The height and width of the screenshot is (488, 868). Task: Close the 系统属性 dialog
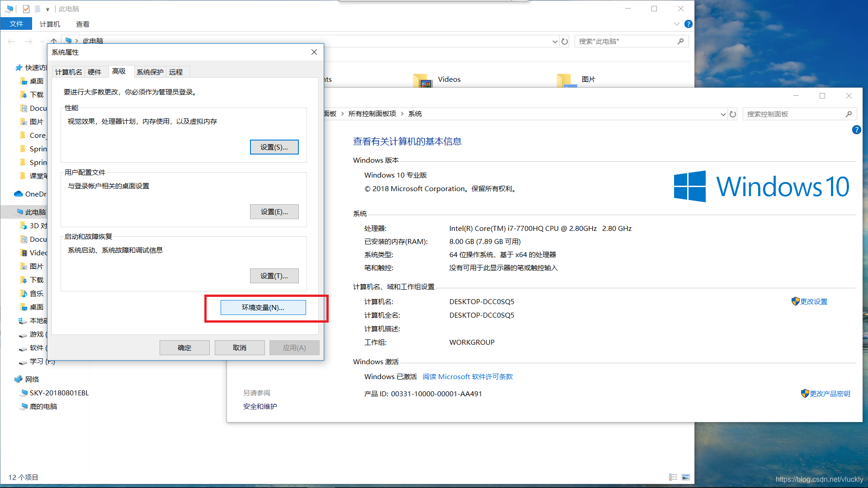coord(314,52)
